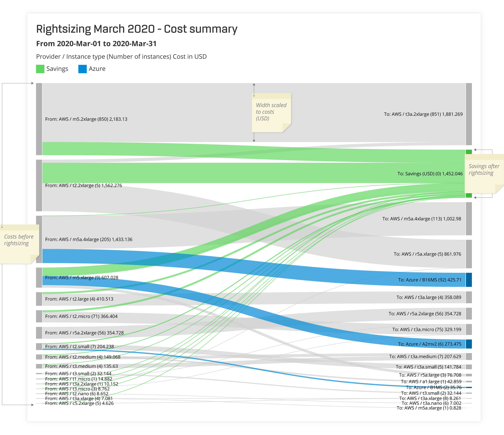Select the 'From: AWS / t2.micro' label

click(81, 316)
